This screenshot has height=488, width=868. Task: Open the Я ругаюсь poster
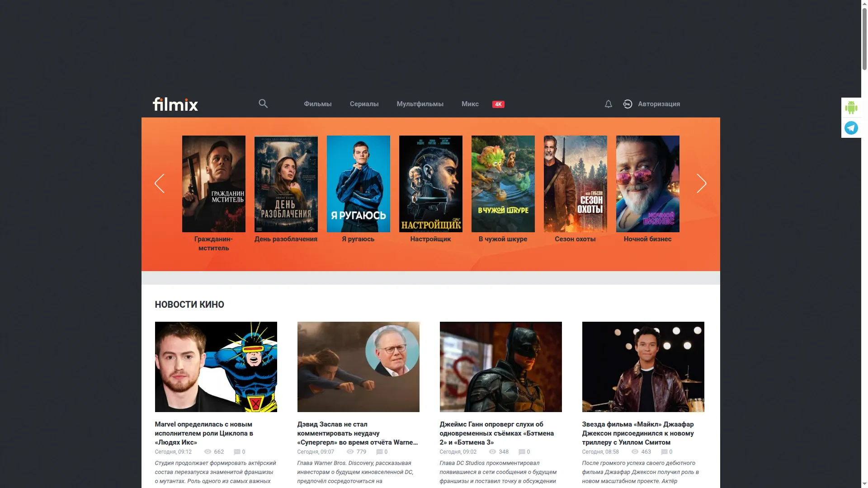[x=359, y=184]
